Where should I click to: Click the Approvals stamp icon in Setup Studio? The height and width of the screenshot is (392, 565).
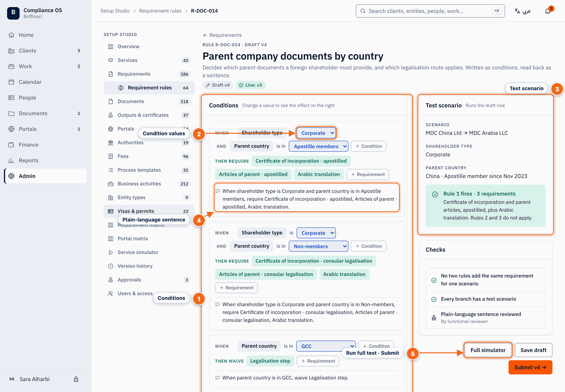[111, 280]
